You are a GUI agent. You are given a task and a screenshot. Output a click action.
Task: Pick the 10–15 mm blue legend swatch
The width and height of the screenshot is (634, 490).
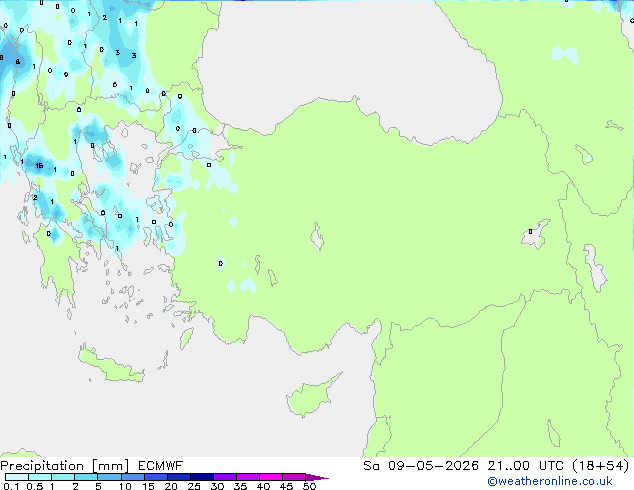[133, 477]
